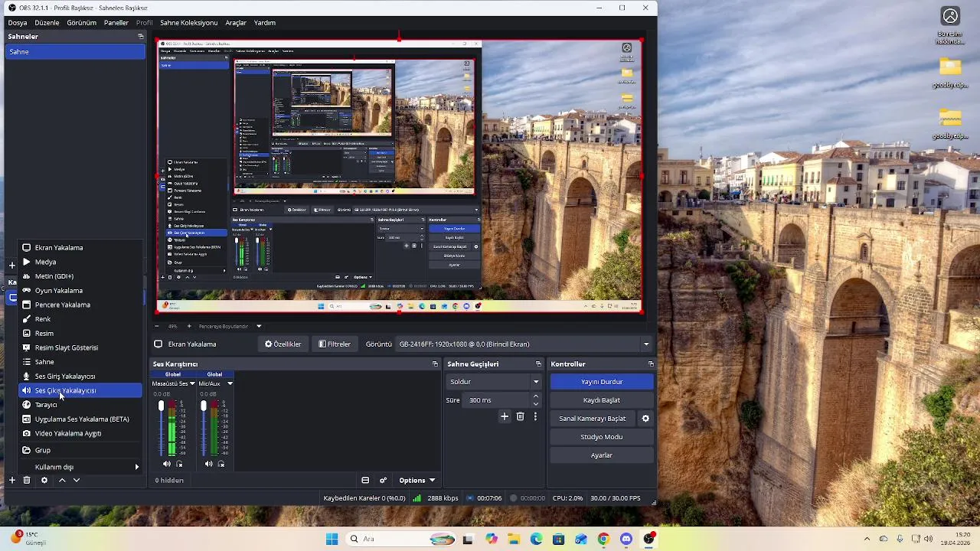
Task: Undock the Sahne Geçişleri panel icon
Action: [x=538, y=364]
